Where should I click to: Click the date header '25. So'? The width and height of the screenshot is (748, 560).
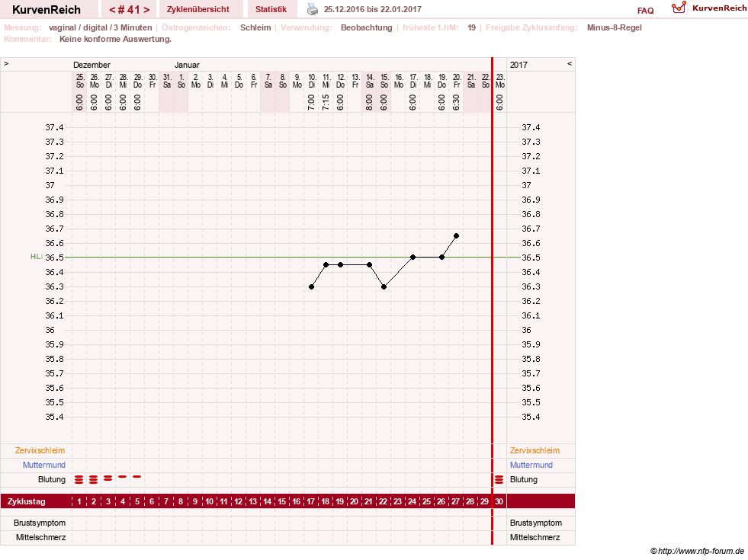point(79,81)
